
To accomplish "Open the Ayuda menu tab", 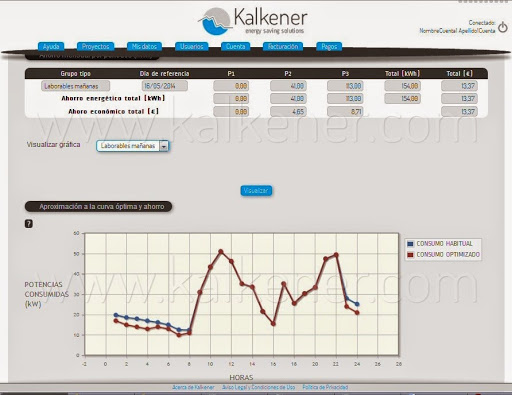I will point(51,46).
